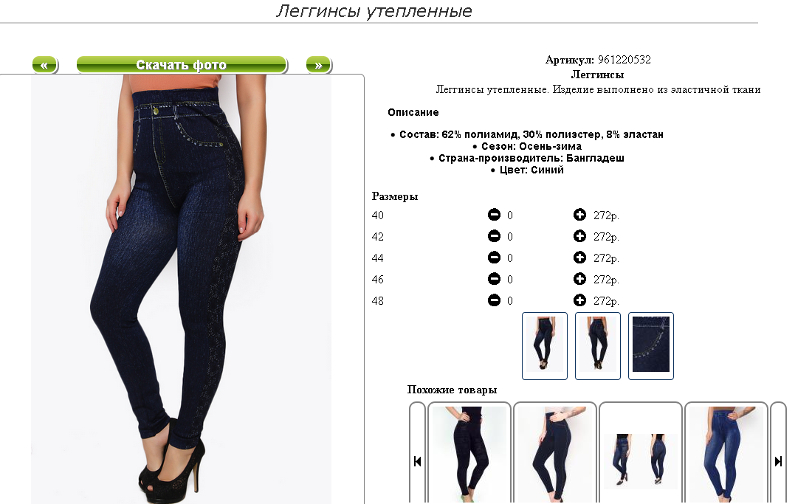Open first similar product with black leggings

click(x=469, y=453)
